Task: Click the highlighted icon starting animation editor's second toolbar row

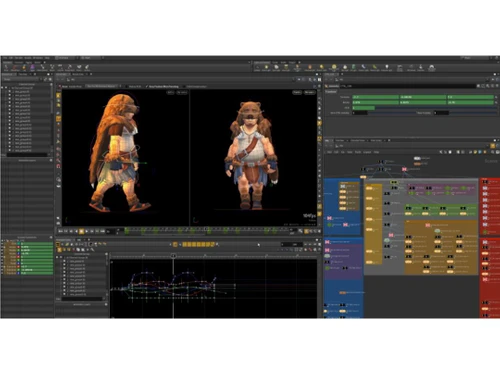Action: 59,249
